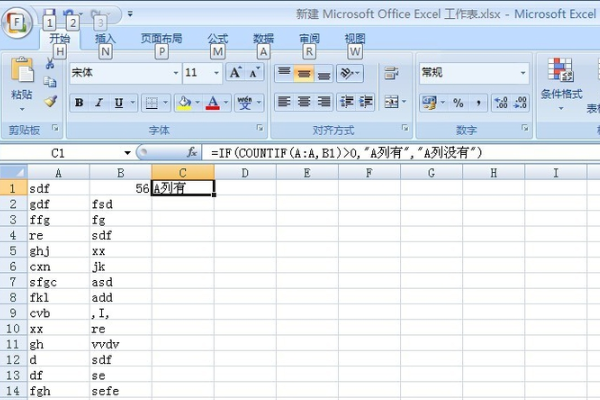Select the Format Painter brush
Image resolution: width=600 pixels, height=400 pixels.
tap(50, 101)
